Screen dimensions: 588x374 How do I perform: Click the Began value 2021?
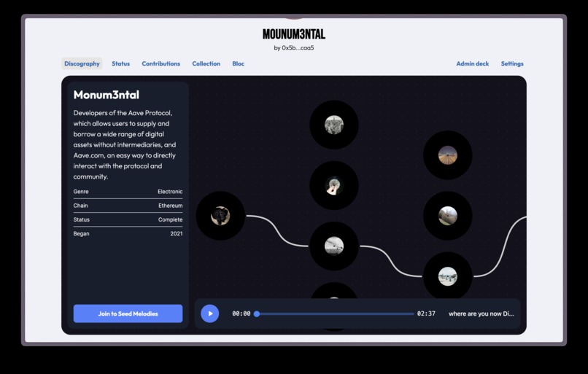click(x=177, y=233)
